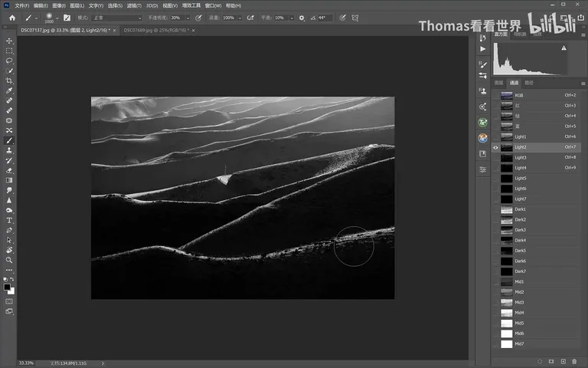Screen dimensions: 588x368
Task: Open the File menu
Action: click(x=21, y=5)
